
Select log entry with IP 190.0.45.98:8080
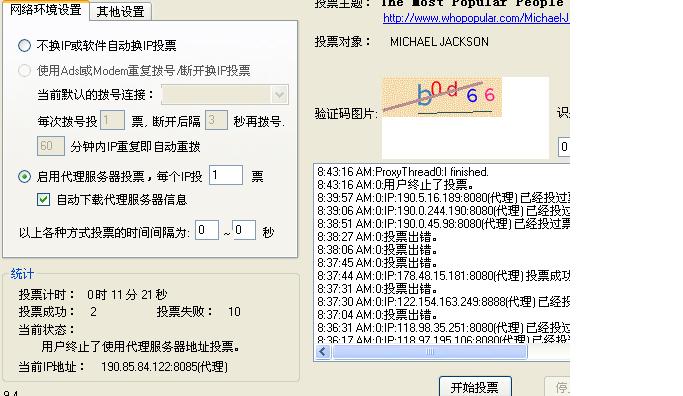[443, 224]
